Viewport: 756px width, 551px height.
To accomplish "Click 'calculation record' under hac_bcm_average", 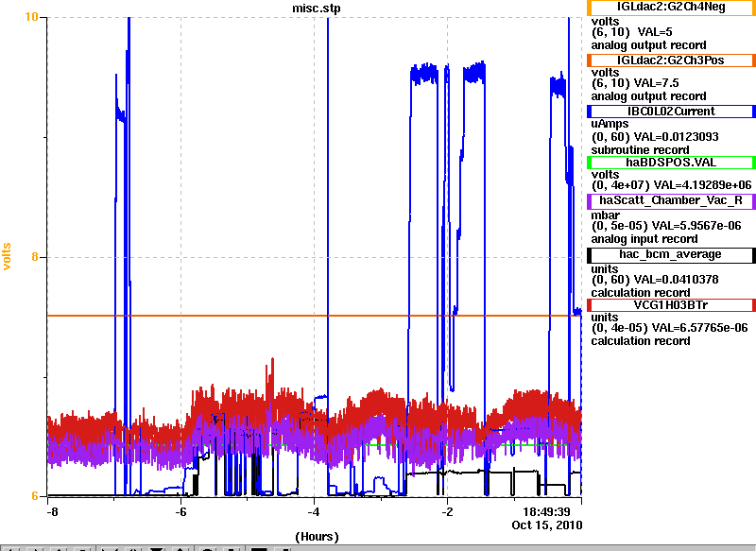I will click(641, 293).
